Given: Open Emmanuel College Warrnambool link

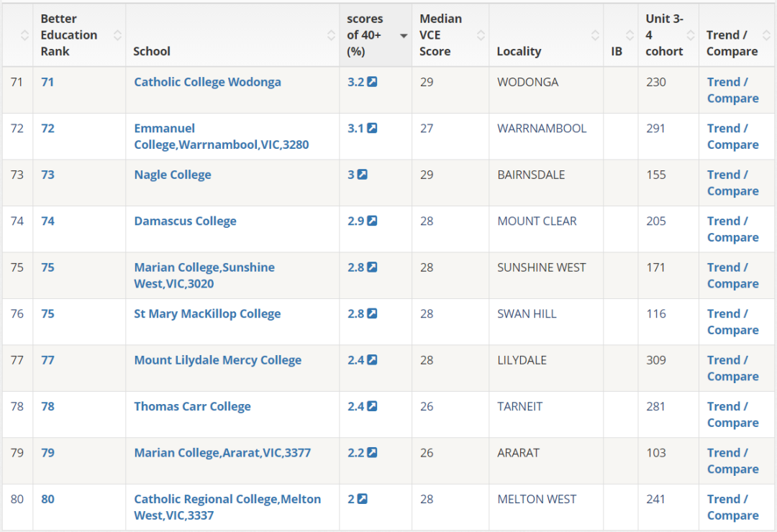Looking at the screenshot, I should coord(221,136).
